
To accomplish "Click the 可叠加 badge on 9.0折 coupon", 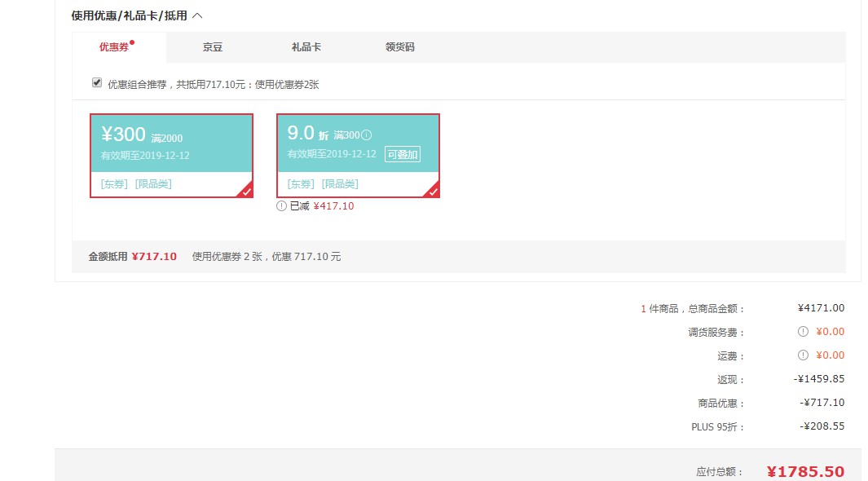I will [x=403, y=154].
